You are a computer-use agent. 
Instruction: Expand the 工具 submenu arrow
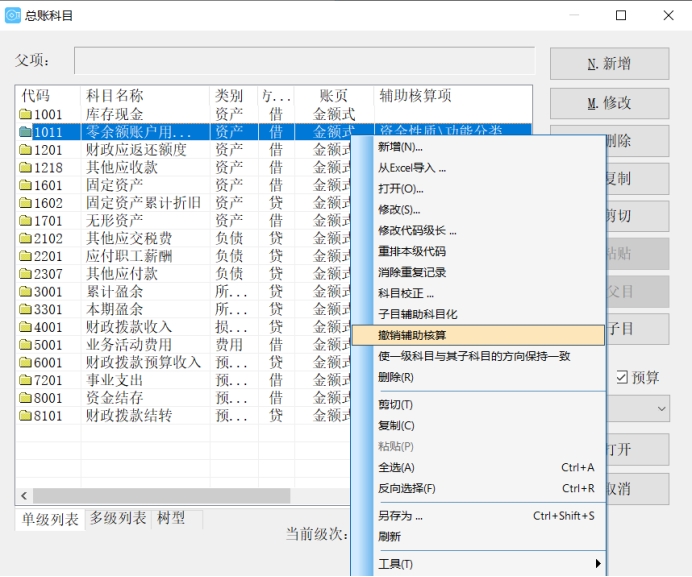598,565
